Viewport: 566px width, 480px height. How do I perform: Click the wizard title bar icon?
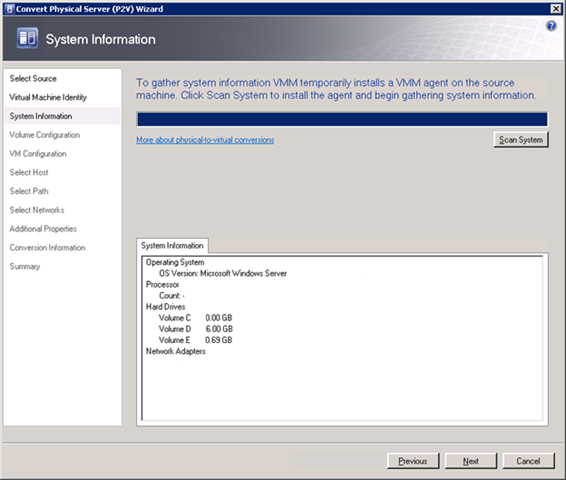10,9
